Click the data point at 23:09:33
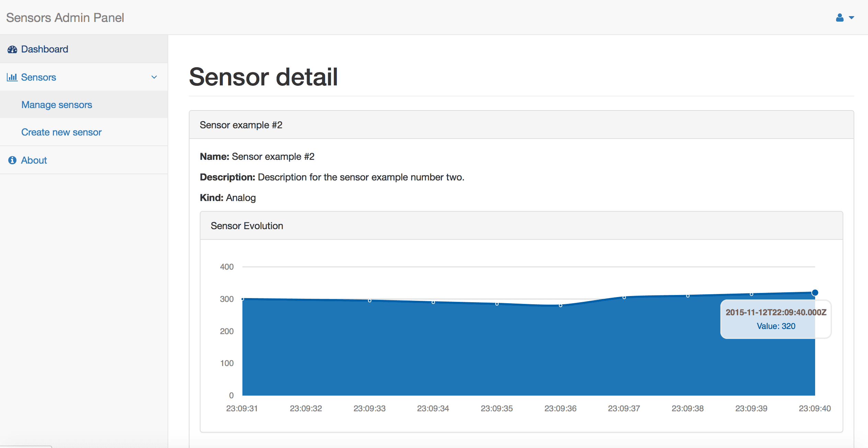The height and width of the screenshot is (448, 868). [369, 300]
